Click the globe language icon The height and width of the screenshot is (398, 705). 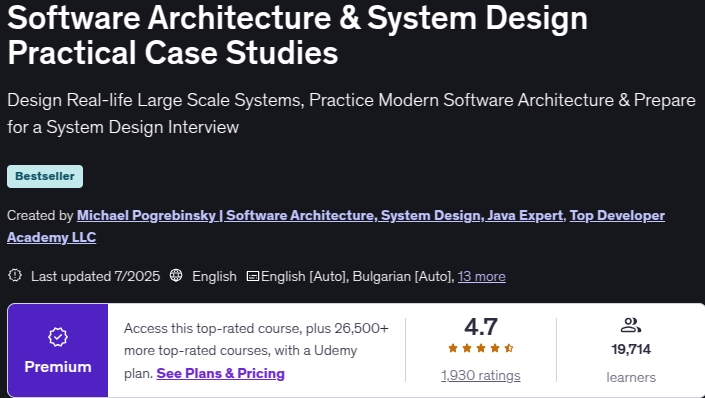176,275
